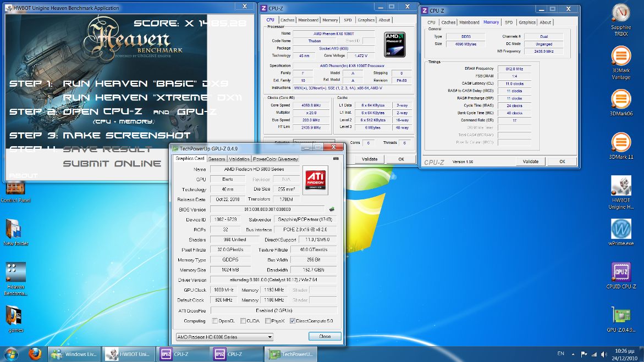Click OK in the CPU-Z Memory window
The width and height of the screenshot is (644, 362).
562,161
